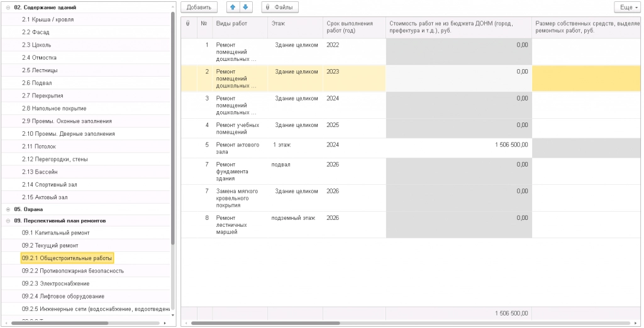Expand the 05. Охрана section
644x328 pixels.
(x=8, y=209)
